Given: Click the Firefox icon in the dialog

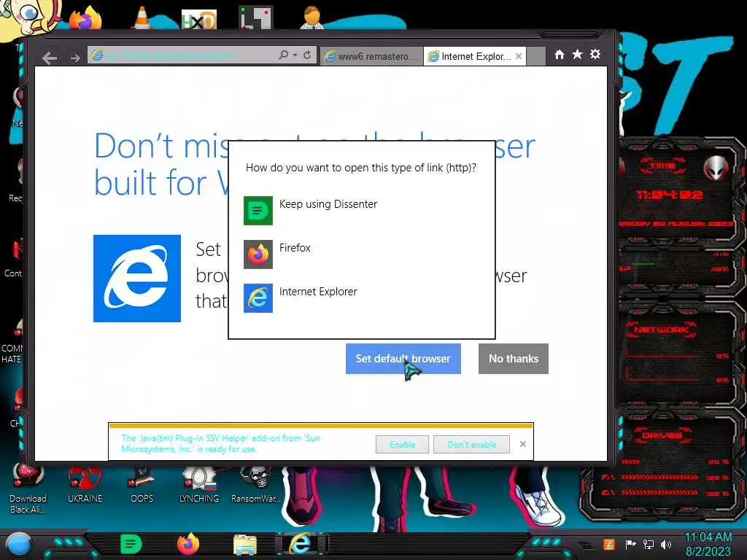Looking at the screenshot, I should 258,254.
